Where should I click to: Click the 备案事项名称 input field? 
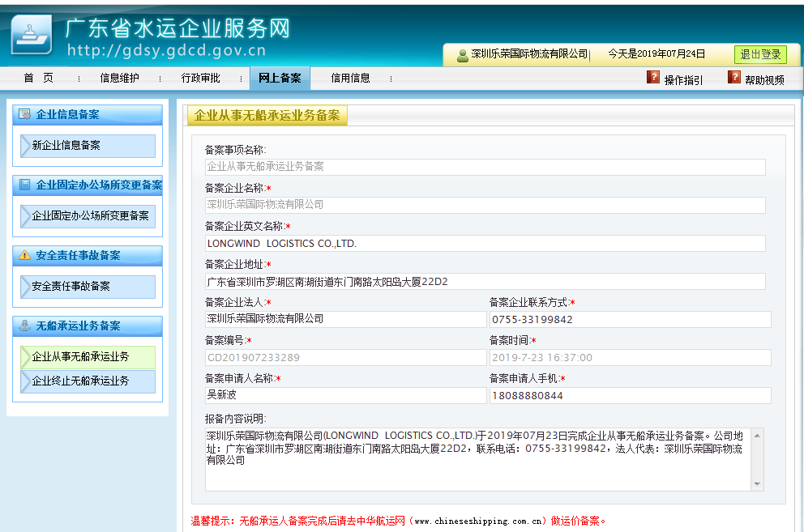(485, 167)
